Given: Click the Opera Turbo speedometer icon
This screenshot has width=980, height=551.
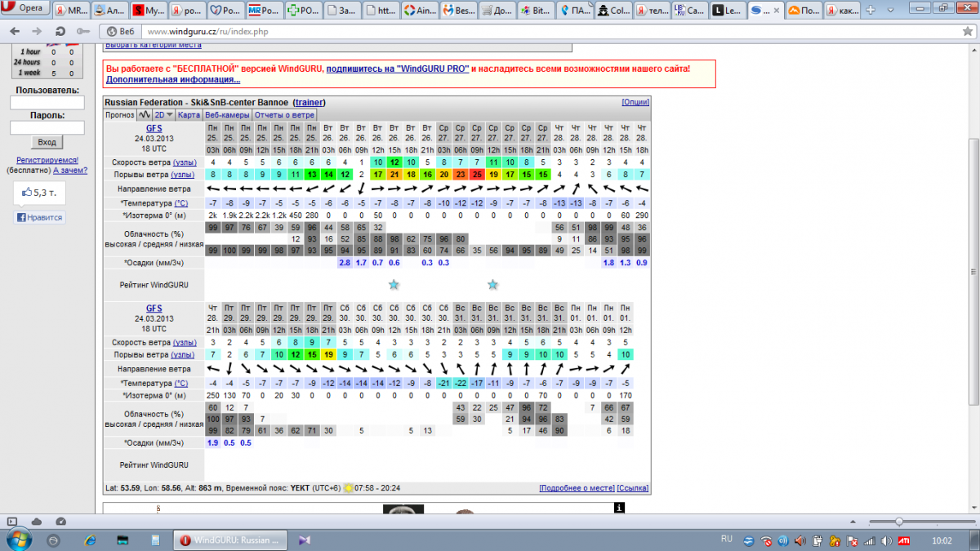Looking at the screenshot, I should (60, 521).
